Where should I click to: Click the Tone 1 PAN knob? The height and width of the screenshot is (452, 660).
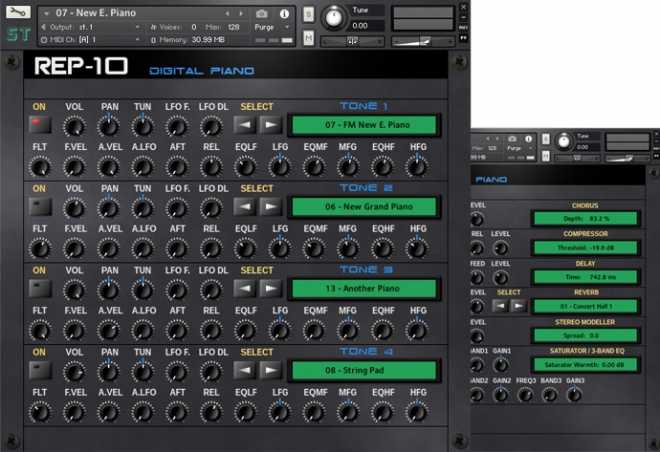tap(109, 126)
